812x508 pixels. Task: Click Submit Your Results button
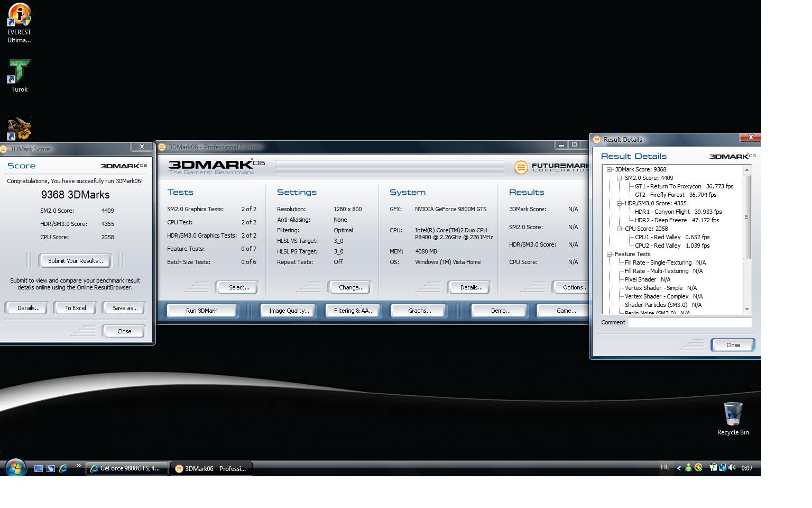(76, 261)
